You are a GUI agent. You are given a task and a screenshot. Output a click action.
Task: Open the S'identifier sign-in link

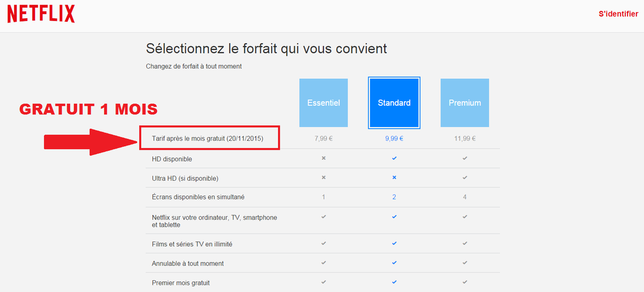pyautogui.click(x=618, y=13)
